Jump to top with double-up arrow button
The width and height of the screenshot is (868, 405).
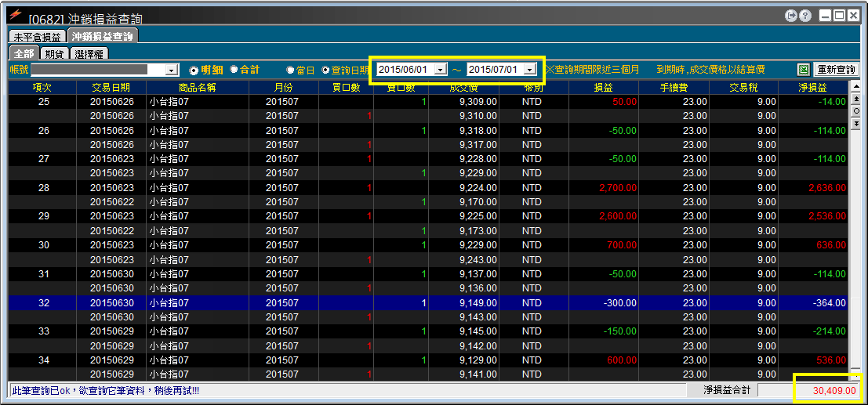click(x=855, y=99)
